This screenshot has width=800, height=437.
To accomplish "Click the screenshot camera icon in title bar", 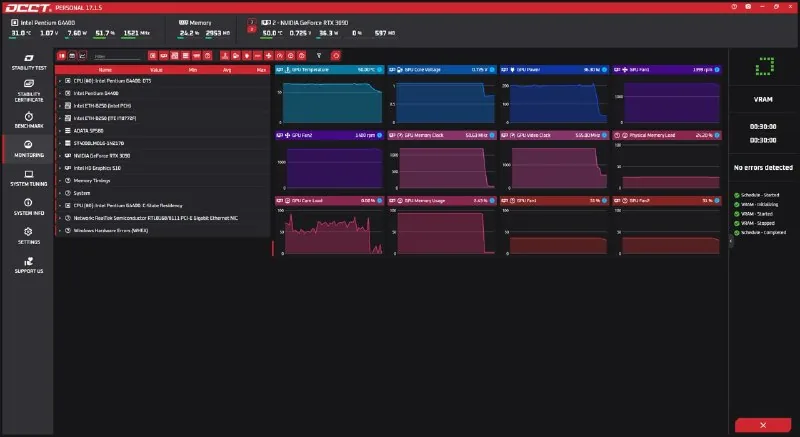I will (748, 7).
